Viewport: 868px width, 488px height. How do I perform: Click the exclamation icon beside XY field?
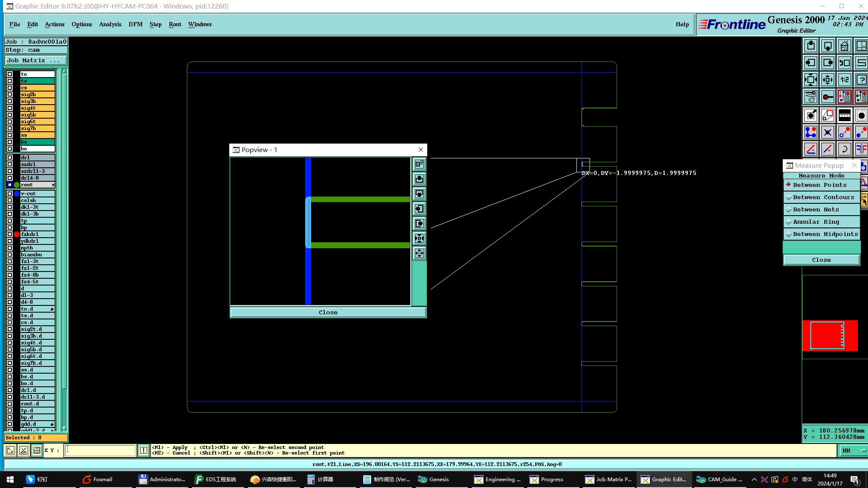pyautogui.click(x=144, y=450)
